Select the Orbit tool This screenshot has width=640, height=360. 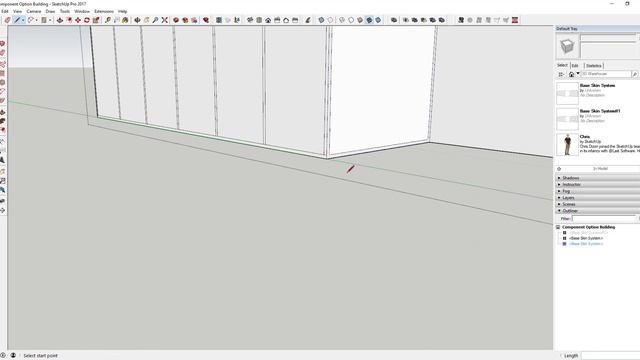(x=138, y=20)
